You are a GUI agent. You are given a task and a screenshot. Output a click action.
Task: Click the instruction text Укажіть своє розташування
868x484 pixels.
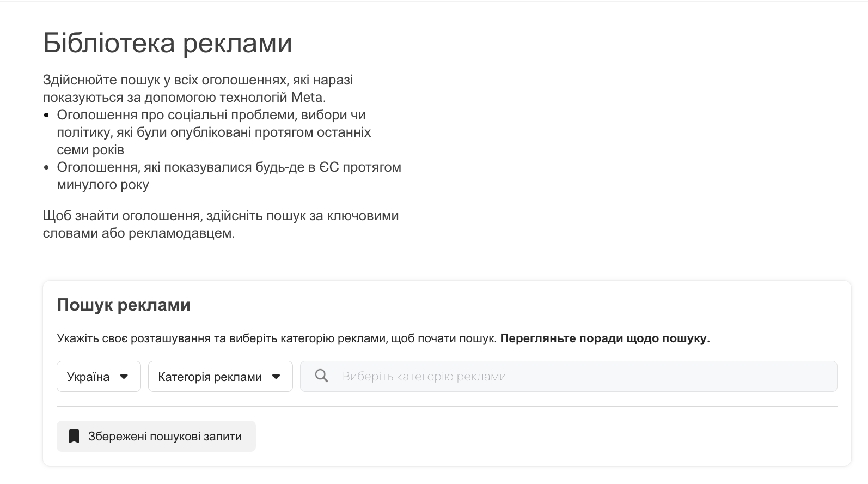coord(277,338)
